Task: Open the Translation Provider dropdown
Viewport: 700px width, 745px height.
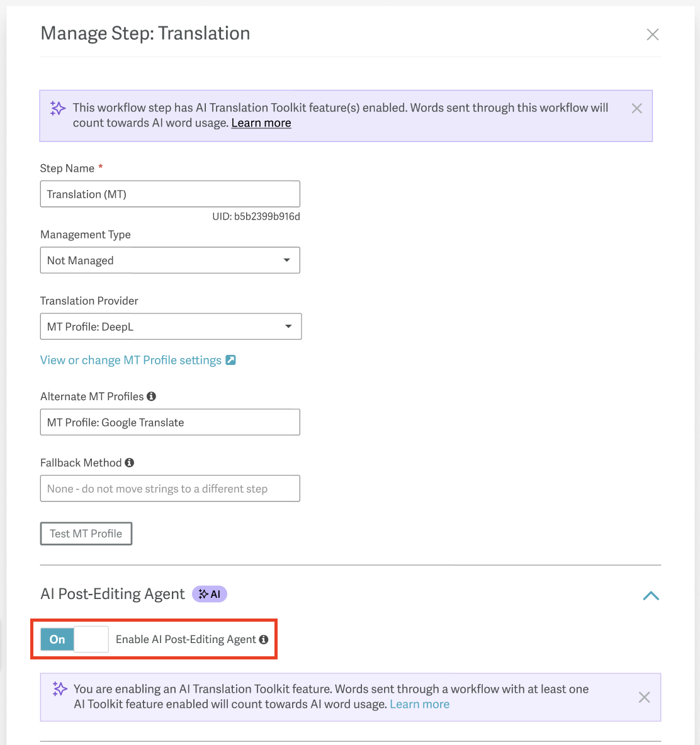Action: coord(171,327)
